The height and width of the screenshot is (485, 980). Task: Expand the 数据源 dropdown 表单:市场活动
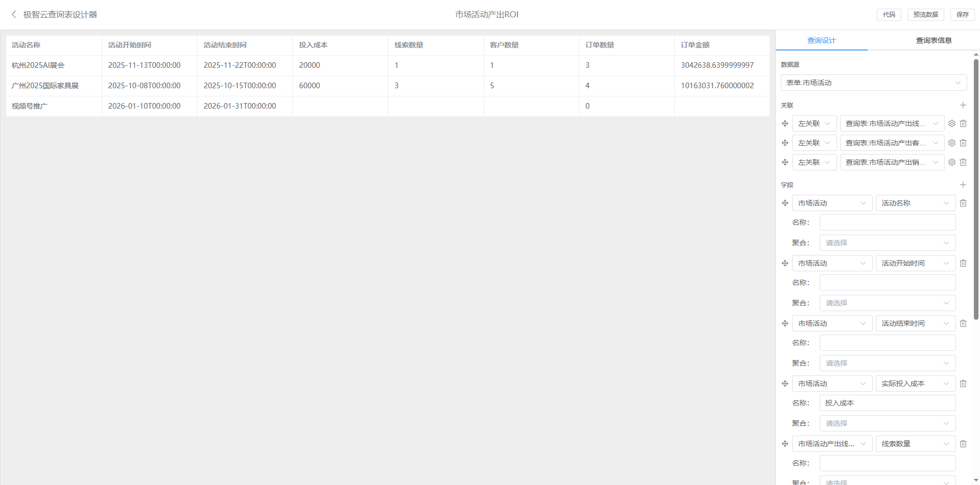(x=873, y=83)
